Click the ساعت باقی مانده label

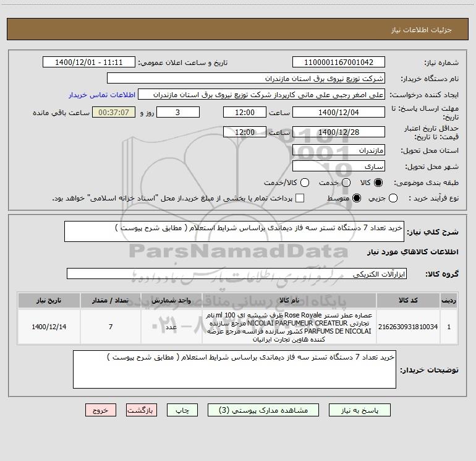pyautogui.click(x=61, y=113)
